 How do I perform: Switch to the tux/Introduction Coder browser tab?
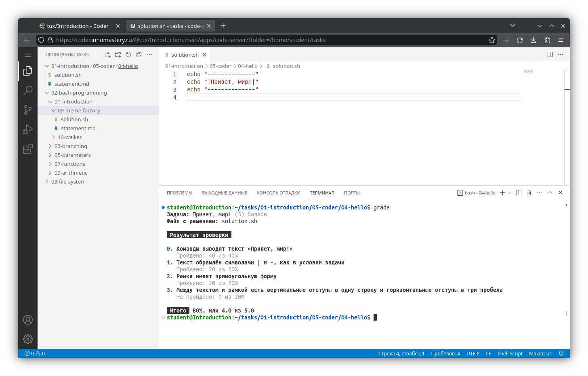click(77, 25)
